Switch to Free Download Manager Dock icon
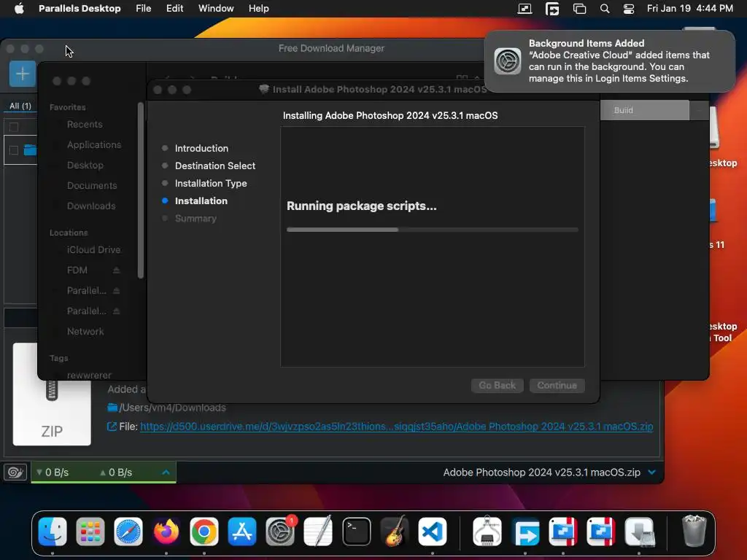 [x=525, y=532]
